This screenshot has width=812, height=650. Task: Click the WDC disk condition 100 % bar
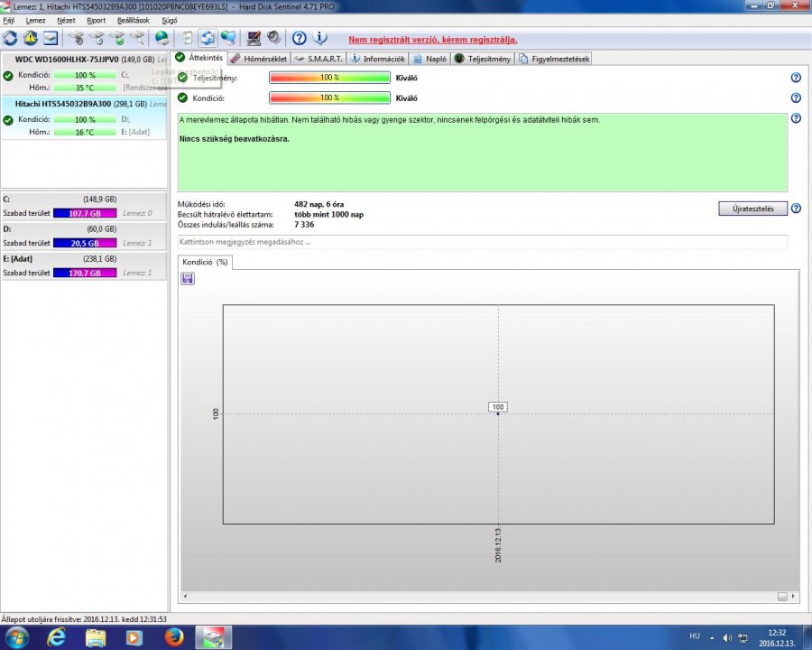[x=85, y=75]
